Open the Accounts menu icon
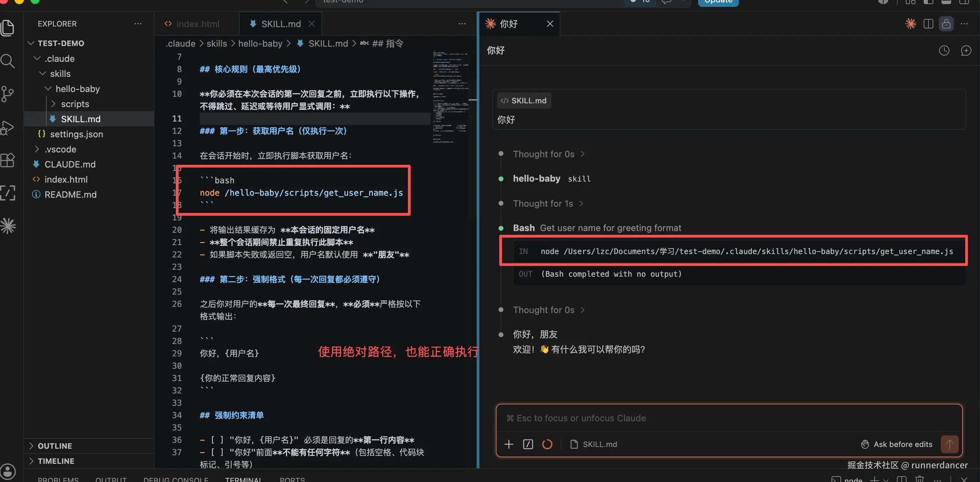The width and height of the screenshot is (980, 482). (8, 471)
